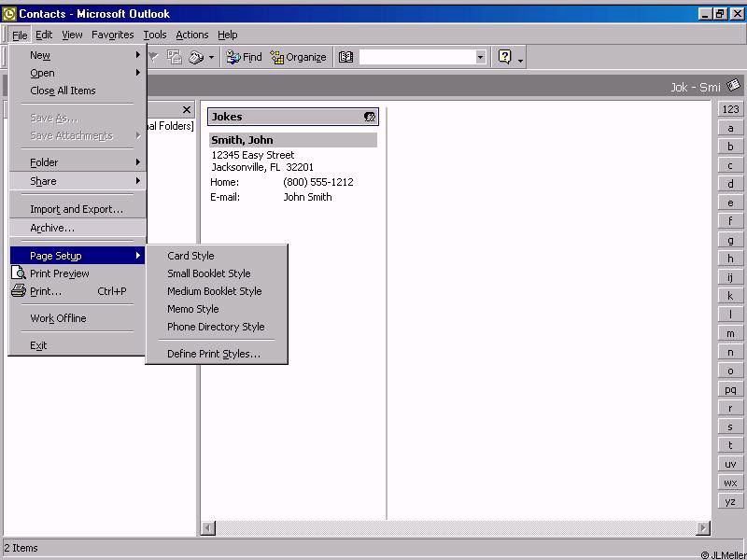
Task: Open the View menu
Action: (72, 35)
